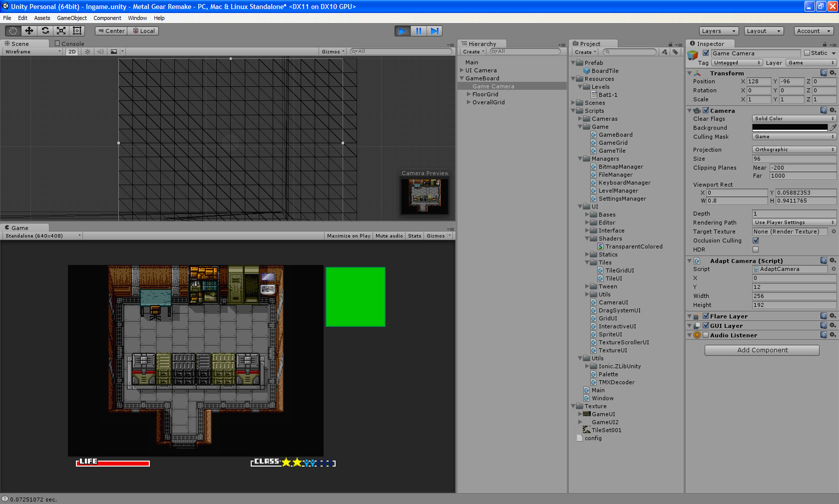
Task: Select the Move tool
Action: 29,31
